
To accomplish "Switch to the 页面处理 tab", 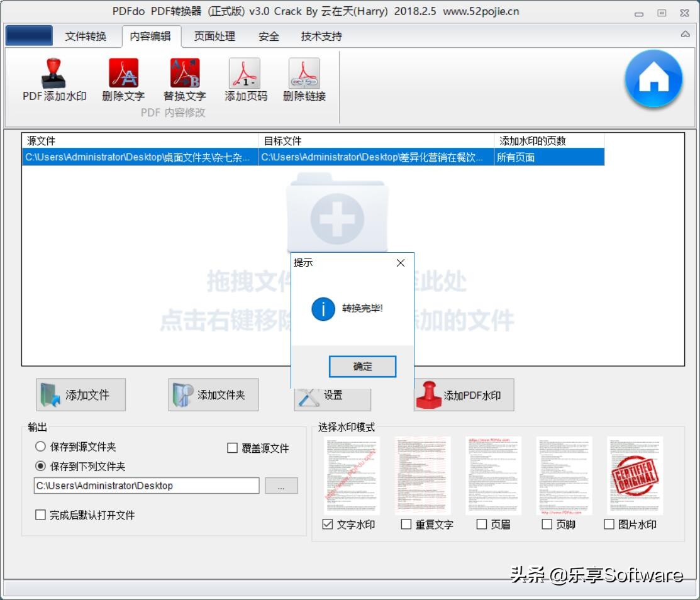I will tap(214, 36).
